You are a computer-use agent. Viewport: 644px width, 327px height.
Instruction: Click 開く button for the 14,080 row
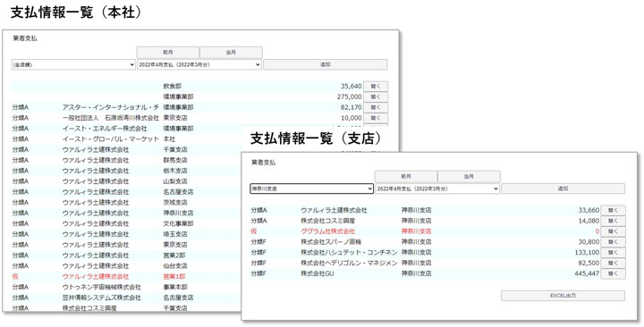pos(614,221)
